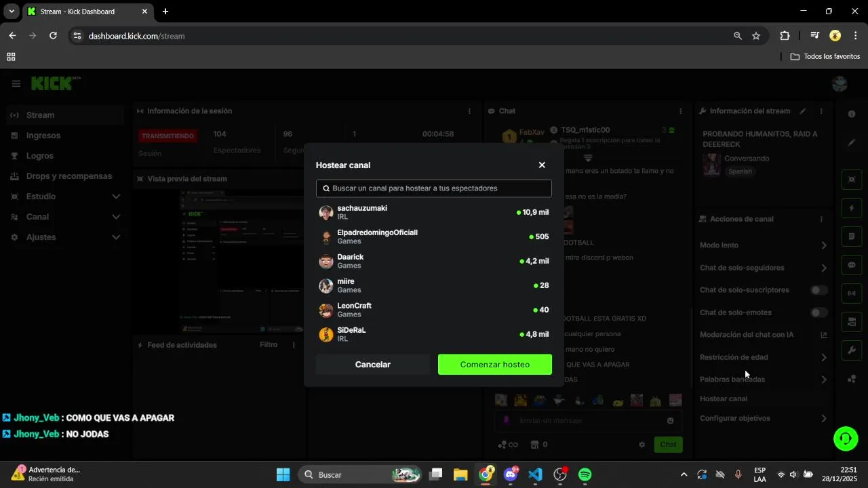This screenshot has height=488, width=868.
Task: Open OBS Studio from the taskbar
Action: [560, 474]
